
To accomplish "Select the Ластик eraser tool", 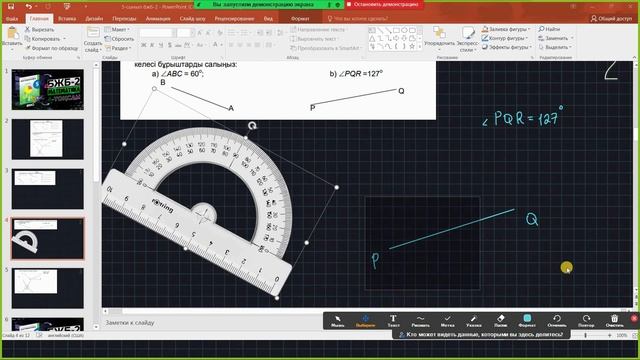I will point(501,321).
